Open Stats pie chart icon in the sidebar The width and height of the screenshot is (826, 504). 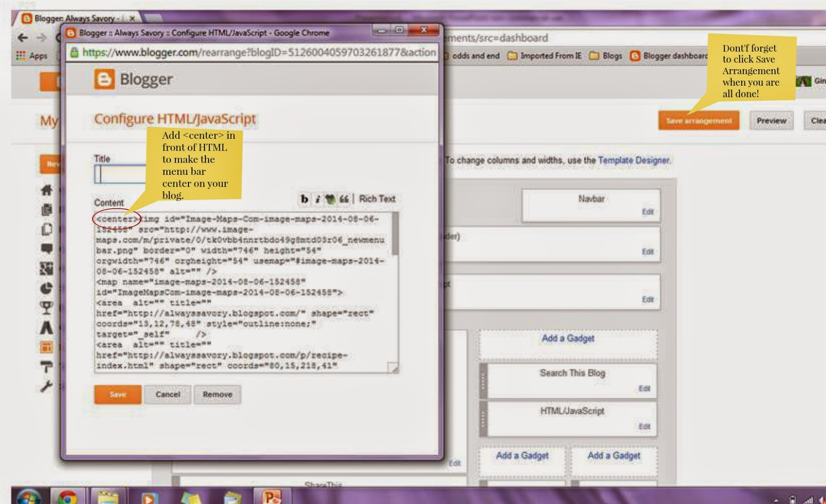tap(46, 288)
